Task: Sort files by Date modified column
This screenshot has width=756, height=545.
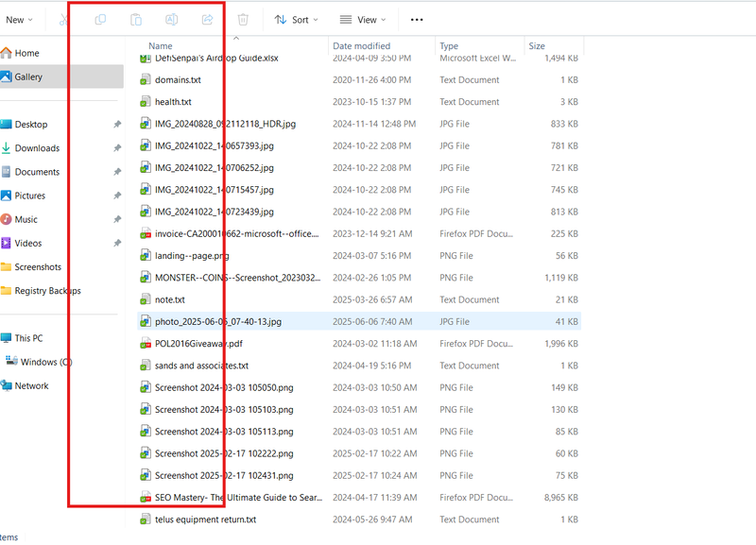Action: point(361,46)
